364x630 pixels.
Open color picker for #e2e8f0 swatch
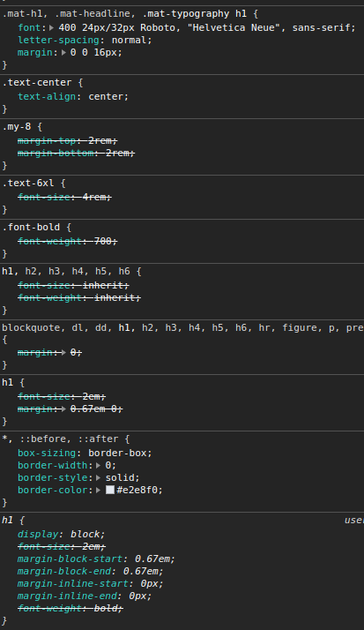(110, 491)
